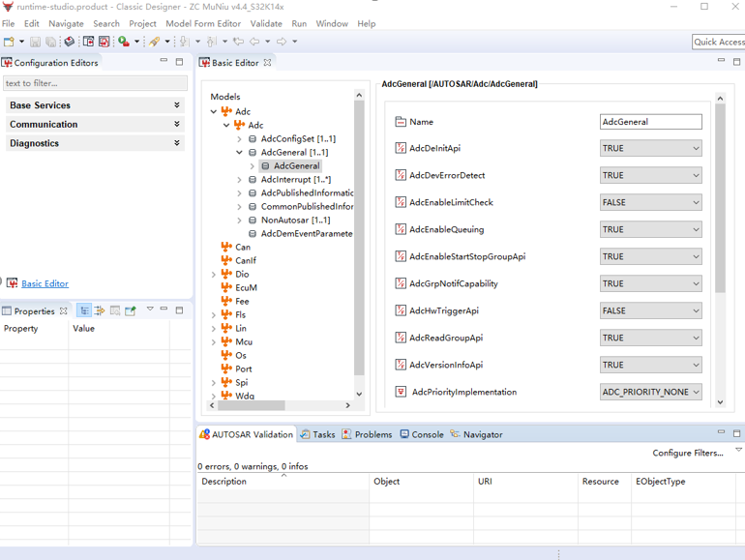This screenshot has width=745, height=560.
Task: Click the AdcPriorityImplementation parameter icon
Action: [401, 392]
